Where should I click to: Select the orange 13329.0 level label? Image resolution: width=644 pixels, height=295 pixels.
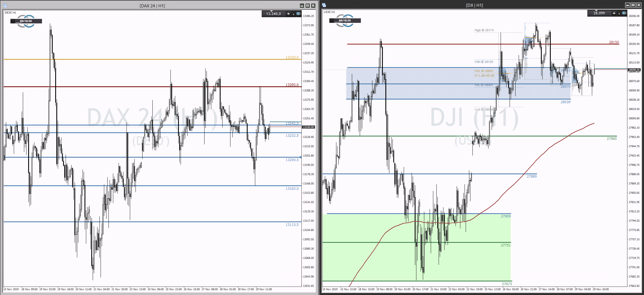pos(292,58)
